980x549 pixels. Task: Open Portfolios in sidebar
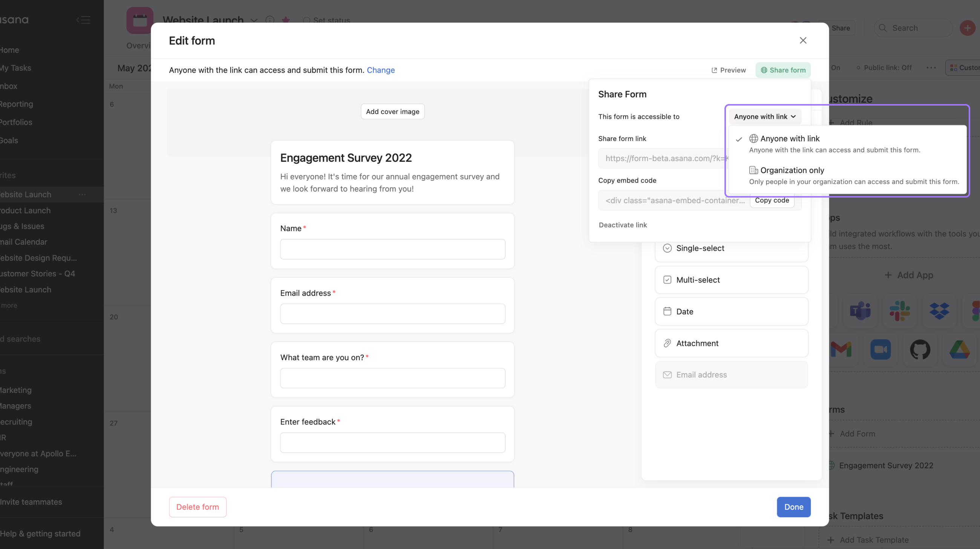tap(16, 122)
